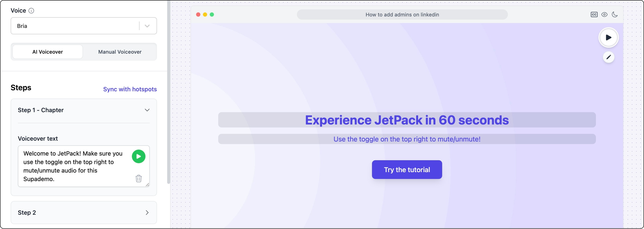This screenshot has height=229, width=644.
Task: Select the Experience JetPack in 60 seconds heading
Action: tap(407, 120)
